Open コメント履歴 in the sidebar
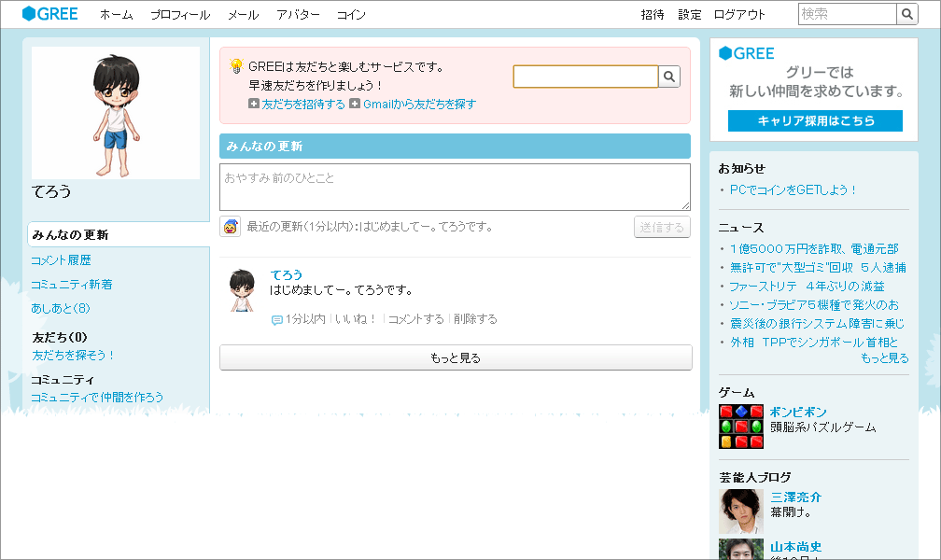The width and height of the screenshot is (941, 560). click(x=62, y=259)
